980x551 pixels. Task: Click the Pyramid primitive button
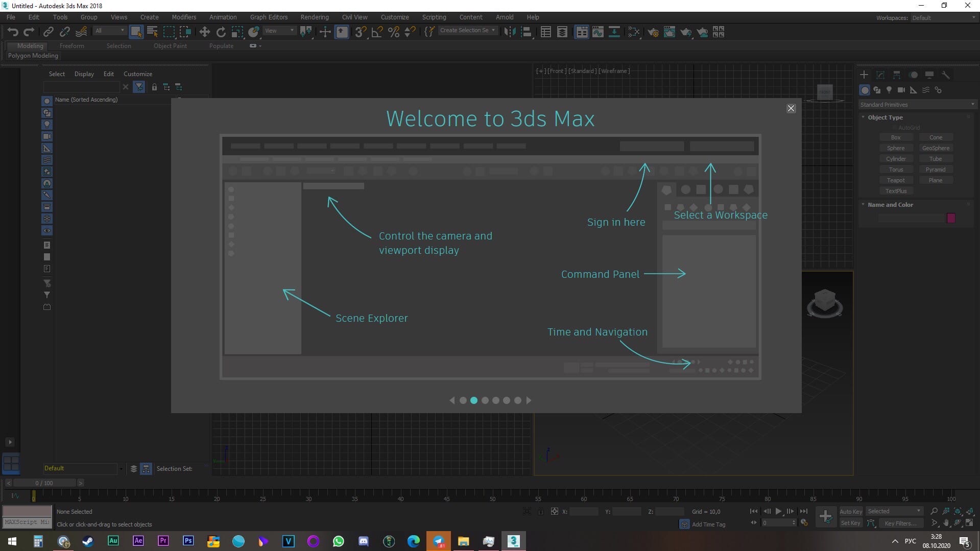(936, 170)
